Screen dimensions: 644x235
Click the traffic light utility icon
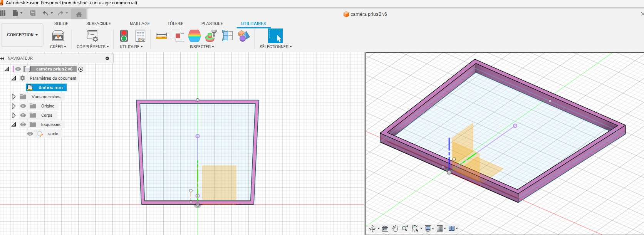(x=124, y=36)
